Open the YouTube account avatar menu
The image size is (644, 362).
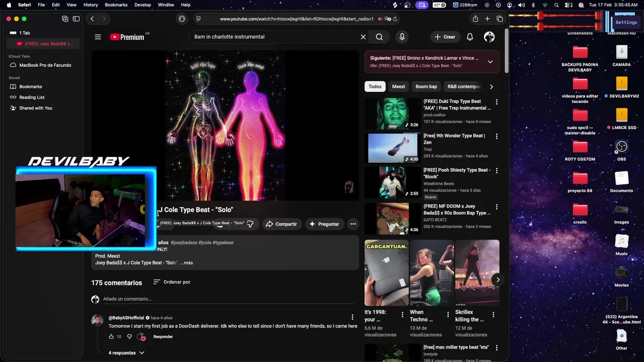point(489,37)
